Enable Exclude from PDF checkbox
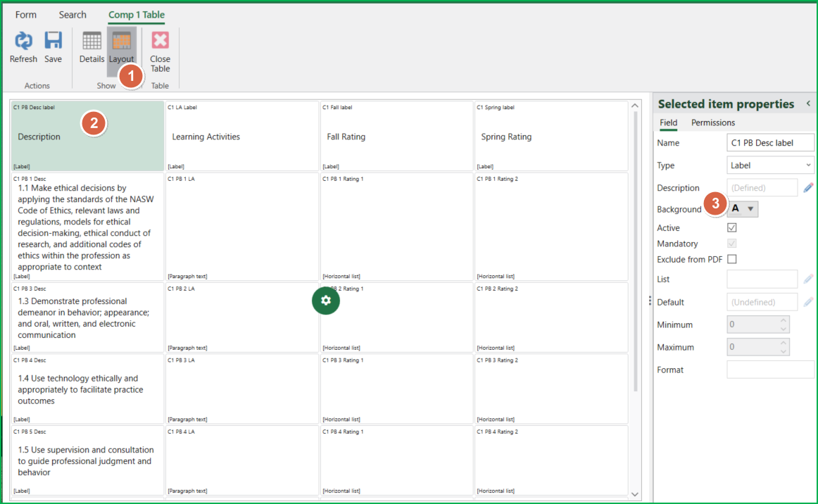This screenshot has width=818, height=504. tap(732, 259)
